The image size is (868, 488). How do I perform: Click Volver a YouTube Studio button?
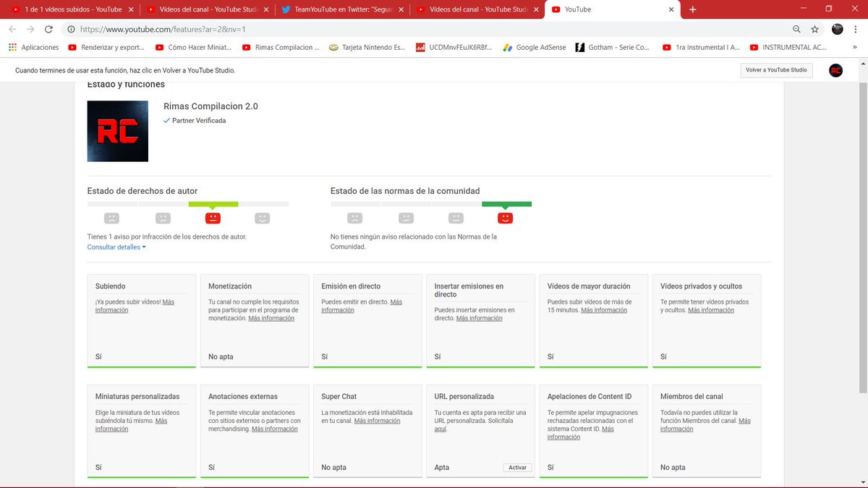776,70
